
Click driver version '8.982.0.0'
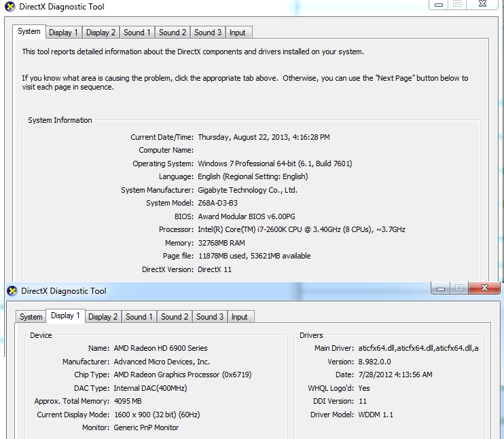[374, 362]
